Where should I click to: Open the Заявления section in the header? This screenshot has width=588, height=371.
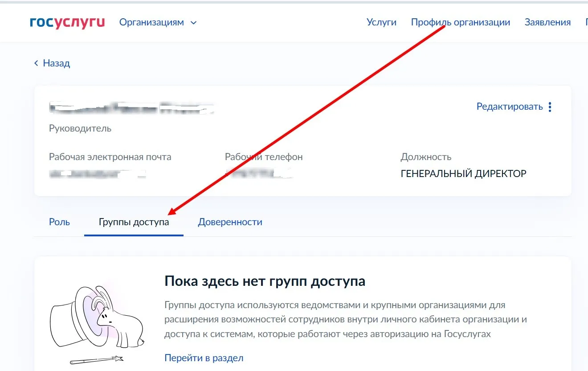pos(547,22)
